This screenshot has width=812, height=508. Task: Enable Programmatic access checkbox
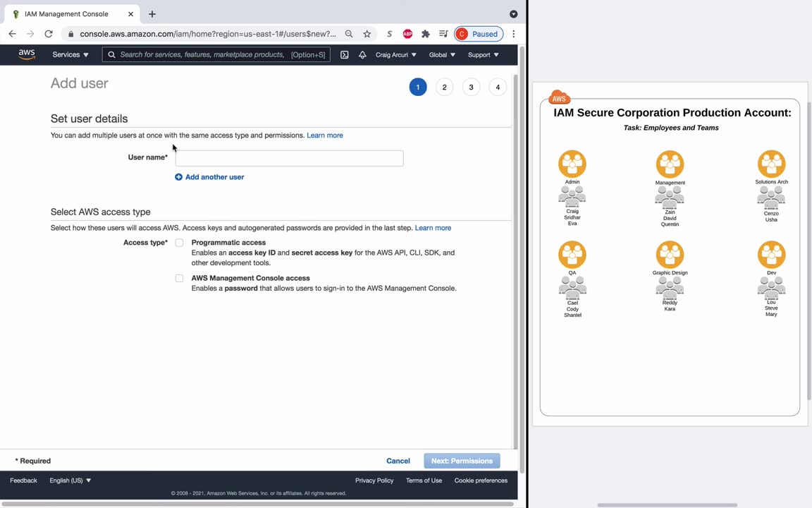click(x=179, y=243)
